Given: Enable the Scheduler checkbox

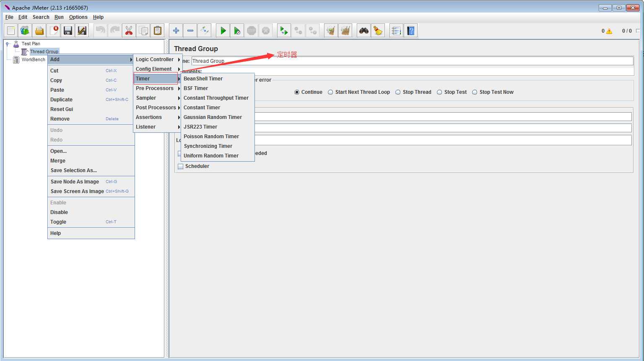Looking at the screenshot, I should point(181,166).
